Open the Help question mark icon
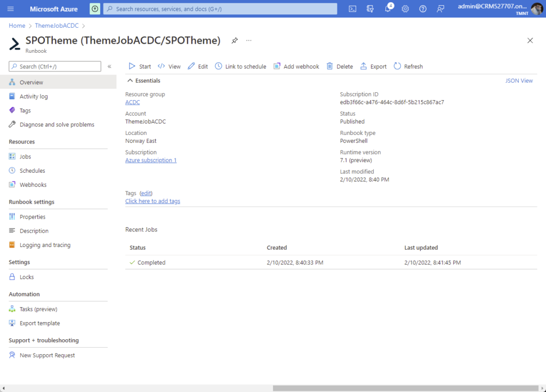Viewport: 546px width, 392px height. click(x=423, y=9)
